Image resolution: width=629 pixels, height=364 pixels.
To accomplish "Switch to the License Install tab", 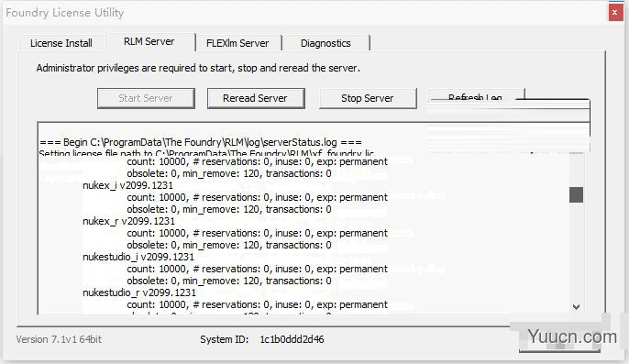I will [x=61, y=43].
